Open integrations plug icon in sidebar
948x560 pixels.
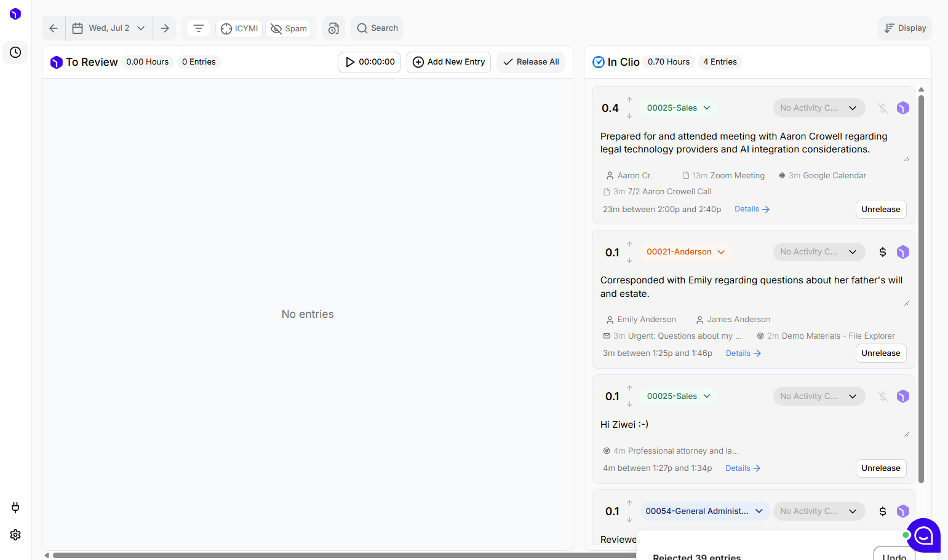[15, 507]
